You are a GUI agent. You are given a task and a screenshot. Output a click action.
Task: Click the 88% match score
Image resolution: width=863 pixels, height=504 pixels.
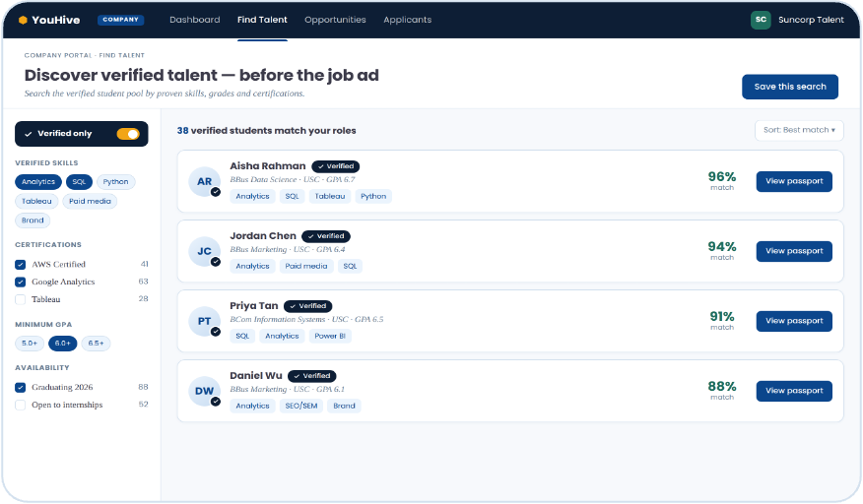[x=721, y=387]
